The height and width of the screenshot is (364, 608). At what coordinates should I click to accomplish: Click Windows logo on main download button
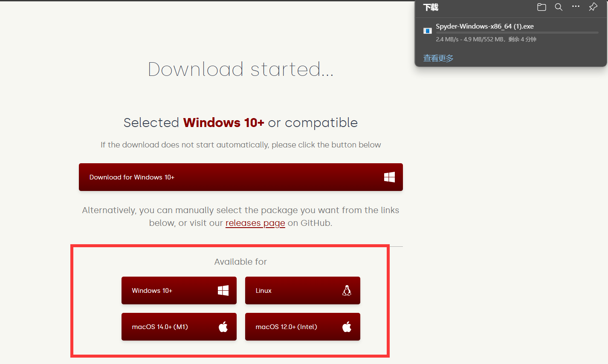pyautogui.click(x=389, y=177)
